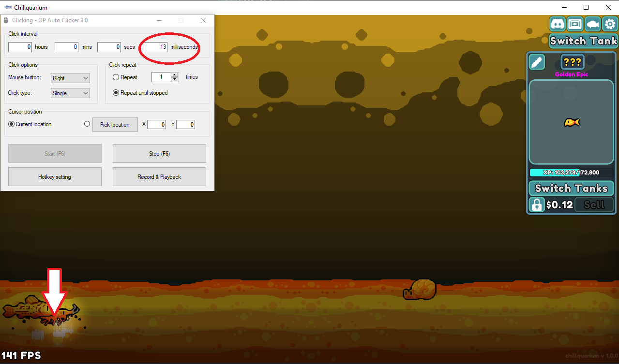
Task: Decrease the repeat times value
Action: coord(175,79)
